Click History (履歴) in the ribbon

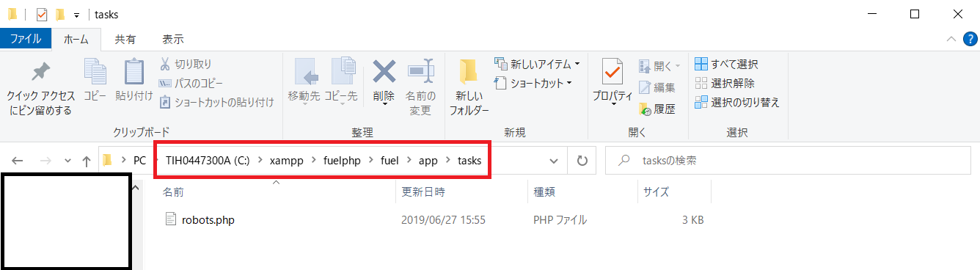pyautogui.click(x=657, y=109)
